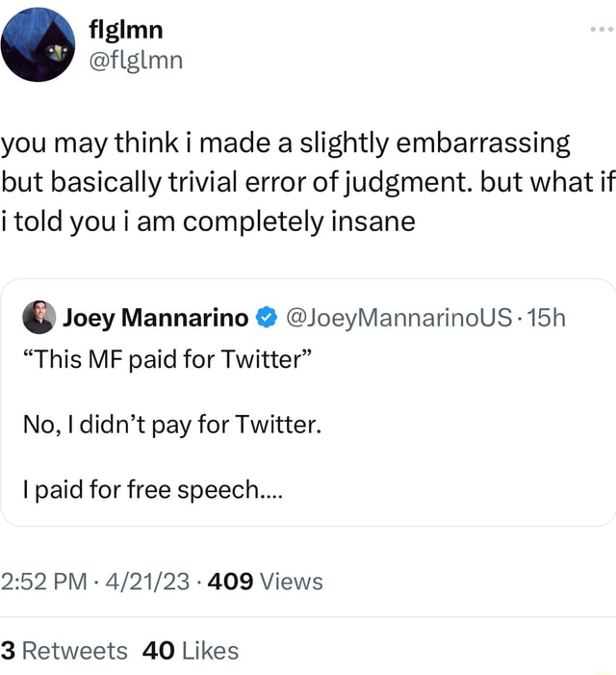The image size is (616, 675).
Task: Show the 3 Retweets list
Action: pyautogui.click(x=64, y=651)
